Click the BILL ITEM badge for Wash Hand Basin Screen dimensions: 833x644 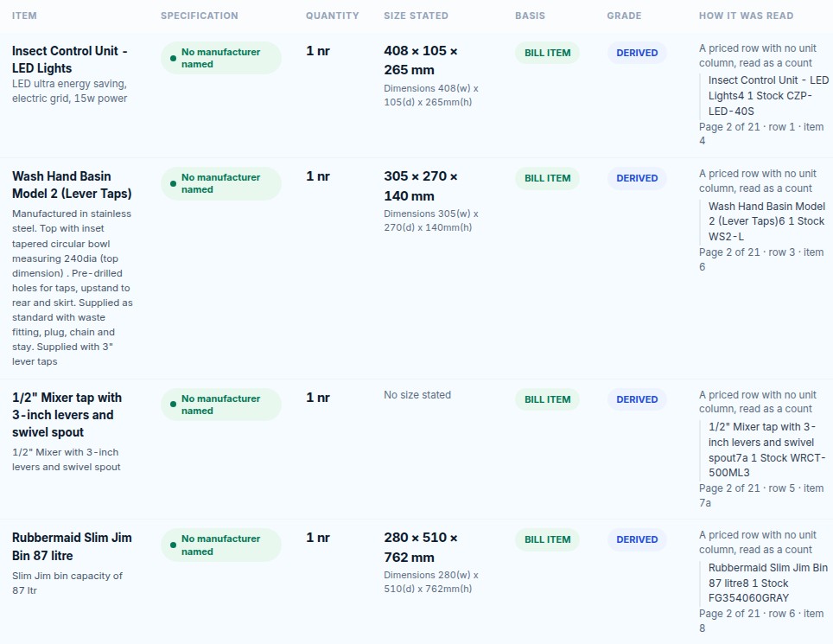(547, 178)
